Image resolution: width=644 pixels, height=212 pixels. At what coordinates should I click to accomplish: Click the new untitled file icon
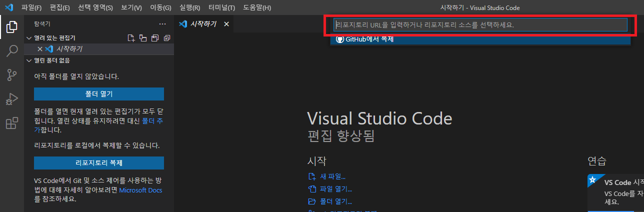(131, 38)
